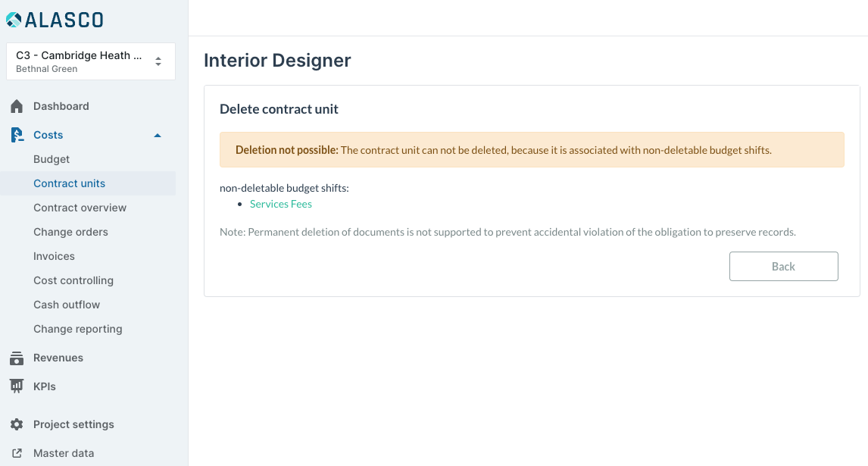The image size is (868, 466).
Task: Navigate to Change orders
Action: (x=70, y=232)
